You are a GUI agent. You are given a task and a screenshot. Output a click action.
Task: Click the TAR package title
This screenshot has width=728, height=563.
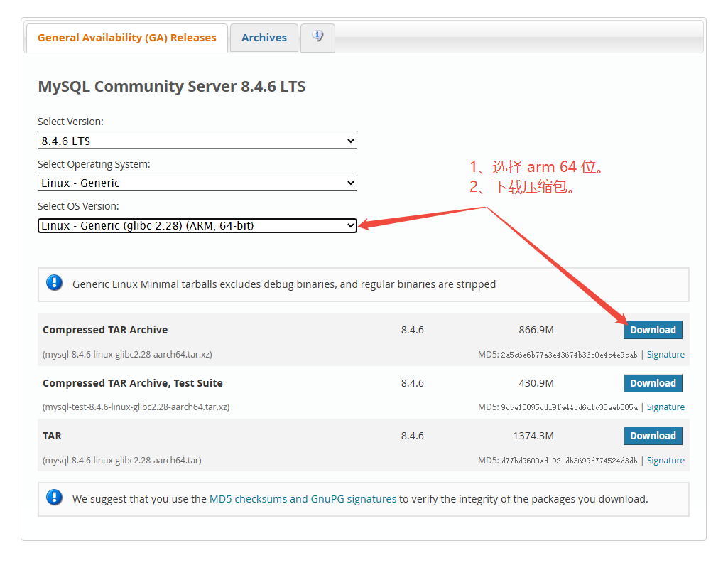pyautogui.click(x=52, y=436)
